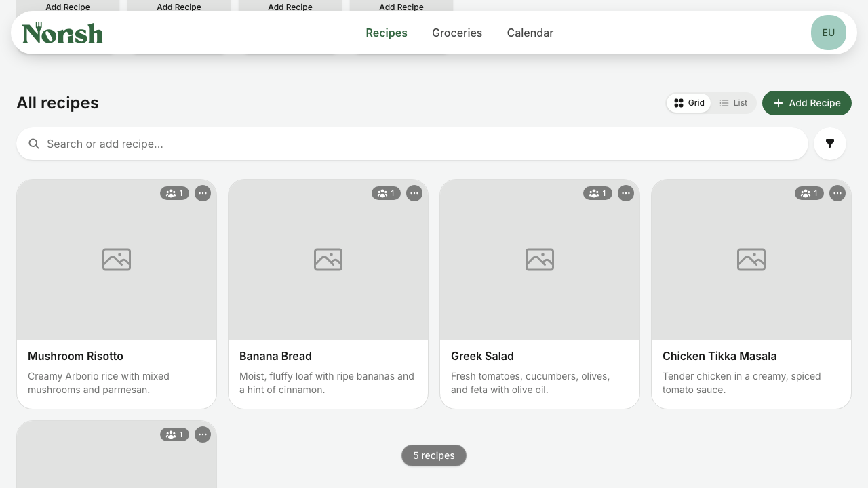Image resolution: width=868 pixels, height=488 pixels.
Task: Open Chicken Tikka Masala more options menu
Action: (x=837, y=193)
